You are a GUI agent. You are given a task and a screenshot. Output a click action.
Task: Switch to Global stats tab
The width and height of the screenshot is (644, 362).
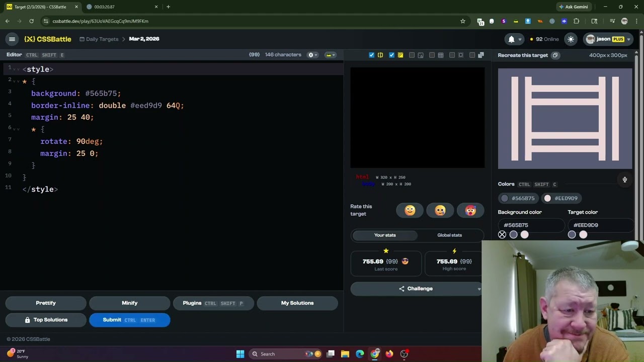coord(449,235)
